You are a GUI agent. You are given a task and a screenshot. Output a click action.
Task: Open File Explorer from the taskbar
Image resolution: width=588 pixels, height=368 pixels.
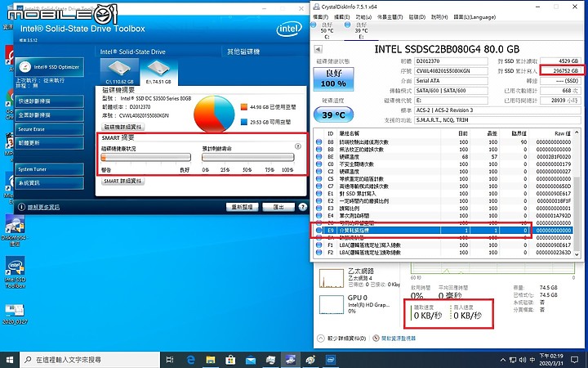coord(211,360)
